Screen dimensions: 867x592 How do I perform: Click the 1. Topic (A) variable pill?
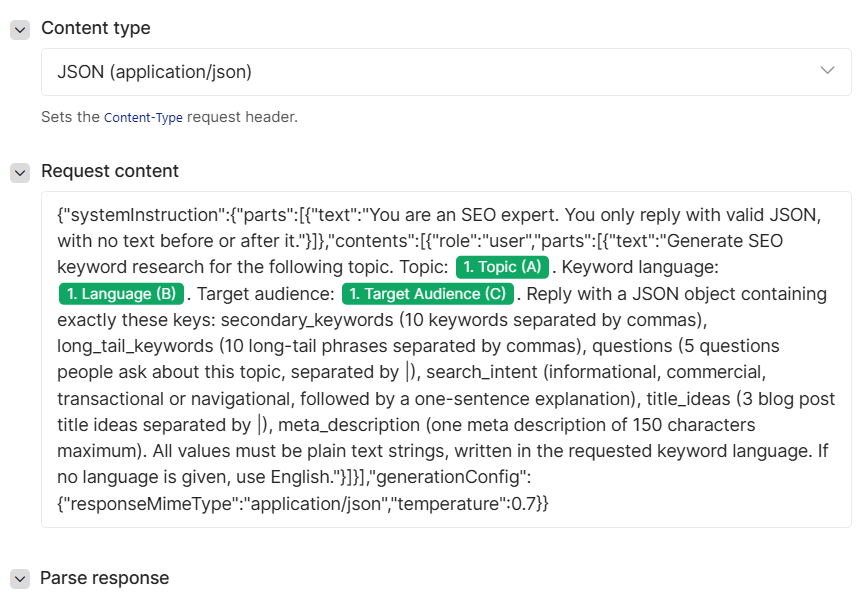click(x=502, y=267)
